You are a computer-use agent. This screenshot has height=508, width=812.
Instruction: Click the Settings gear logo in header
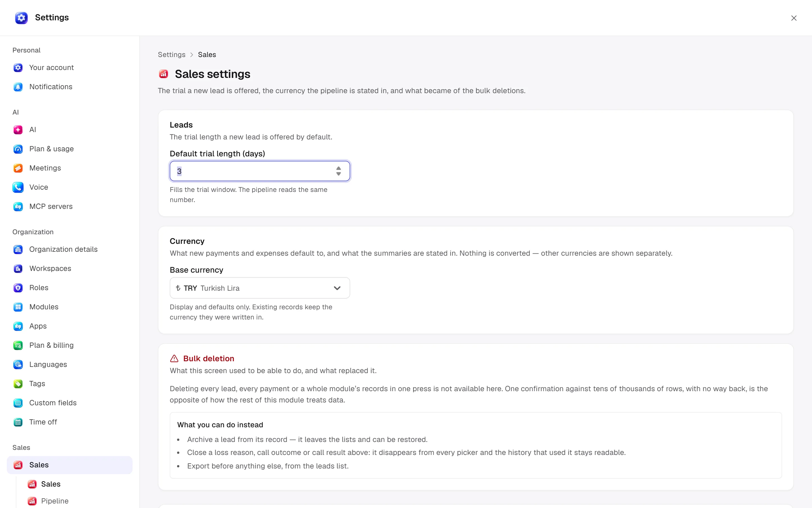coord(21,18)
